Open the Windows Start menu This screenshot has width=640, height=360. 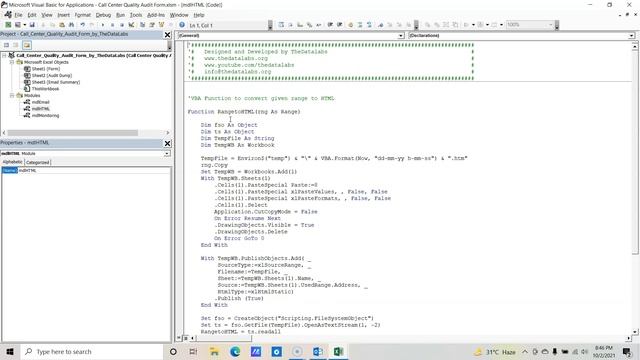click(x=10, y=351)
